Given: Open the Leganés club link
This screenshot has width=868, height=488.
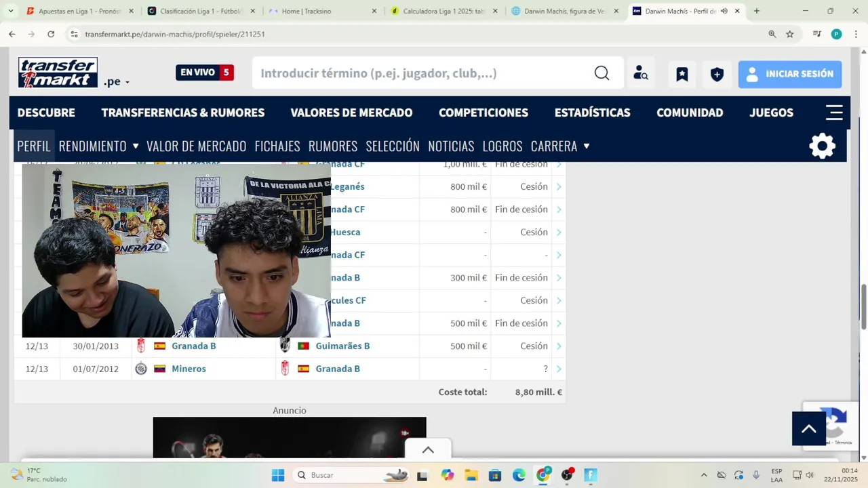Looking at the screenshot, I should 347,186.
